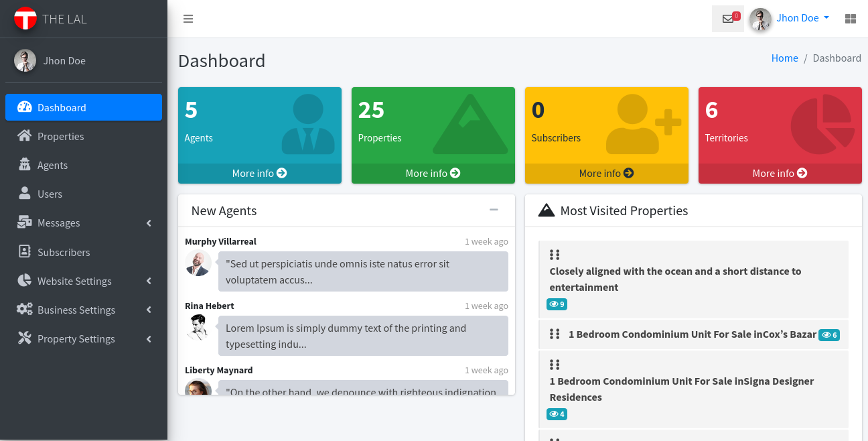Open the Jhon Doe user dropdown

coord(790,19)
